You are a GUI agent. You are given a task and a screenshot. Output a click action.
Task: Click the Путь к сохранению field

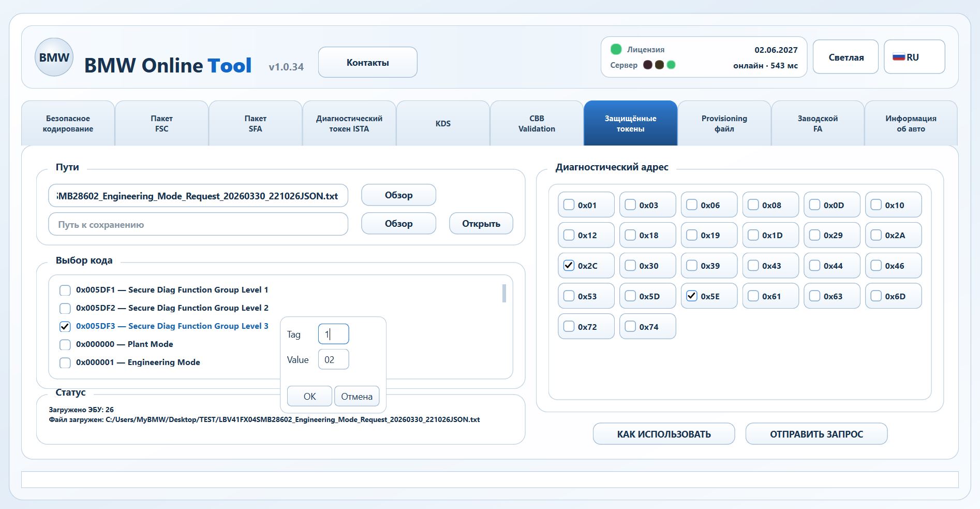[x=198, y=224]
